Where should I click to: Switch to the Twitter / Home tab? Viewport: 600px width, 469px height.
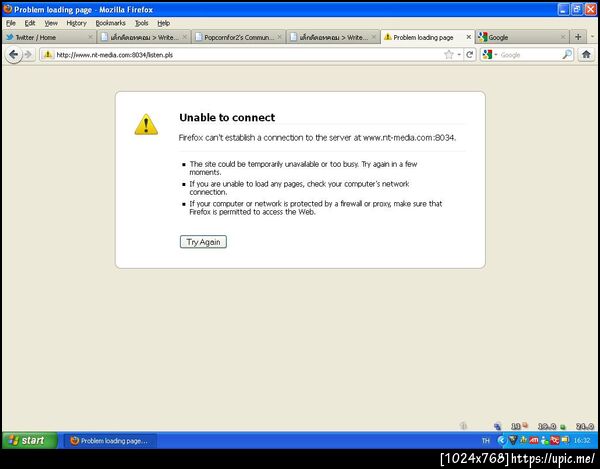tap(49, 37)
